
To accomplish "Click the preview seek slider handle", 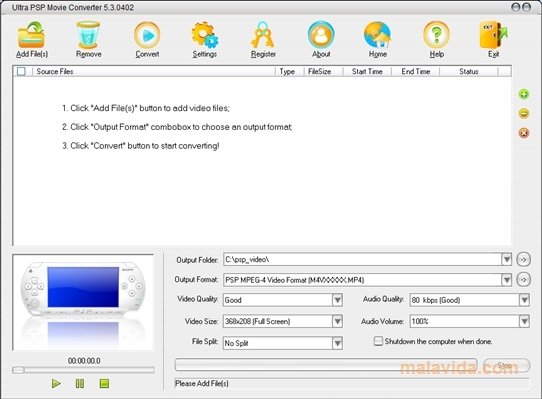I will click(x=18, y=370).
